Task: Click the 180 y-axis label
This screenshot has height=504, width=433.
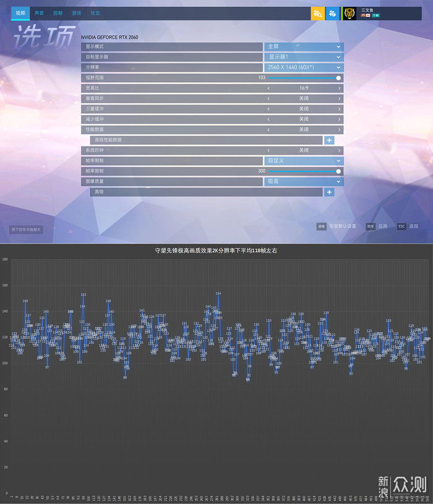Action: tap(5, 259)
